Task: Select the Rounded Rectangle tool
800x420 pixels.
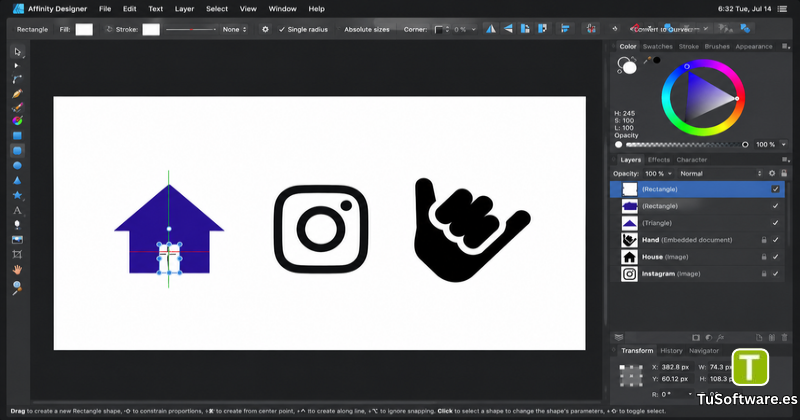Action: coord(17,151)
